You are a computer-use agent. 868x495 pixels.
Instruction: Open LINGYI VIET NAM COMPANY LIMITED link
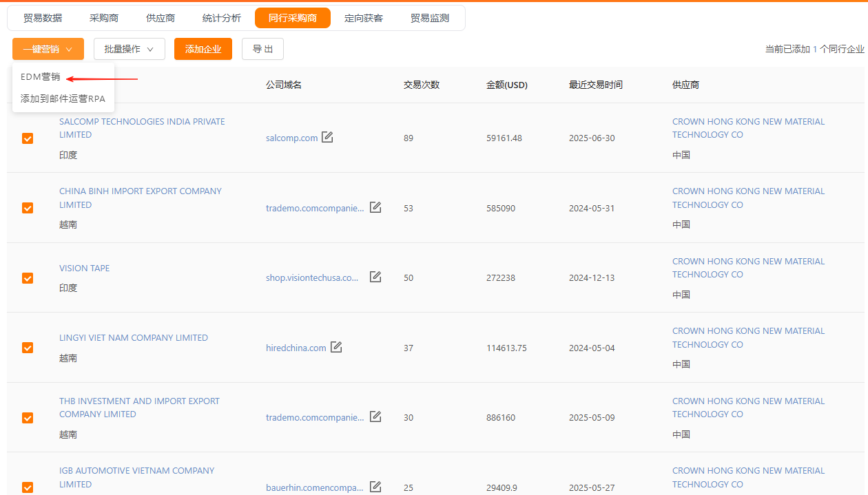(134, 337)
